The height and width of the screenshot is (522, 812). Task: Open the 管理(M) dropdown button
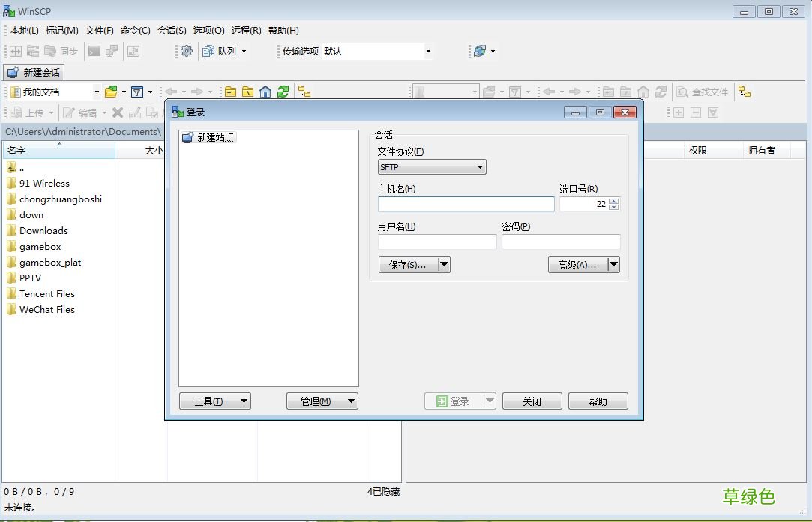click(322, 400)
